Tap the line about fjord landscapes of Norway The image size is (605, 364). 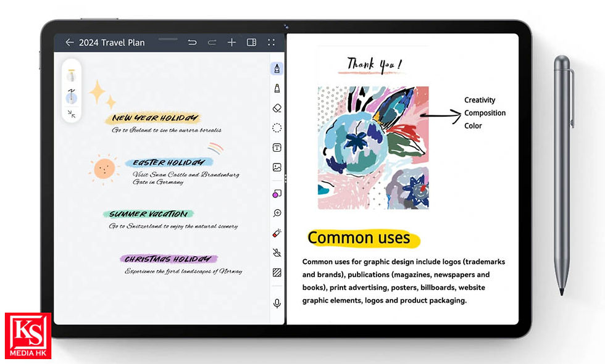pyautogui.click(x=183, y=271)
